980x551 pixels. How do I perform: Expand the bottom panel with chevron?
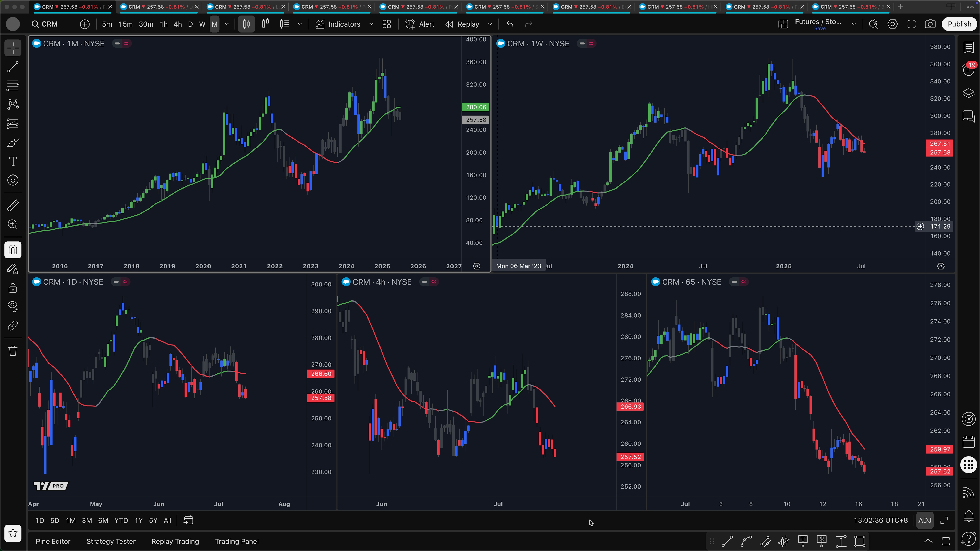pyautogui.click(x=928, y=541)
